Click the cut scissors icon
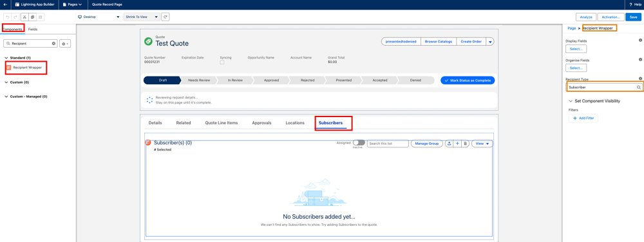The width and height of the screenshot is (644, 242). point(24,17)
